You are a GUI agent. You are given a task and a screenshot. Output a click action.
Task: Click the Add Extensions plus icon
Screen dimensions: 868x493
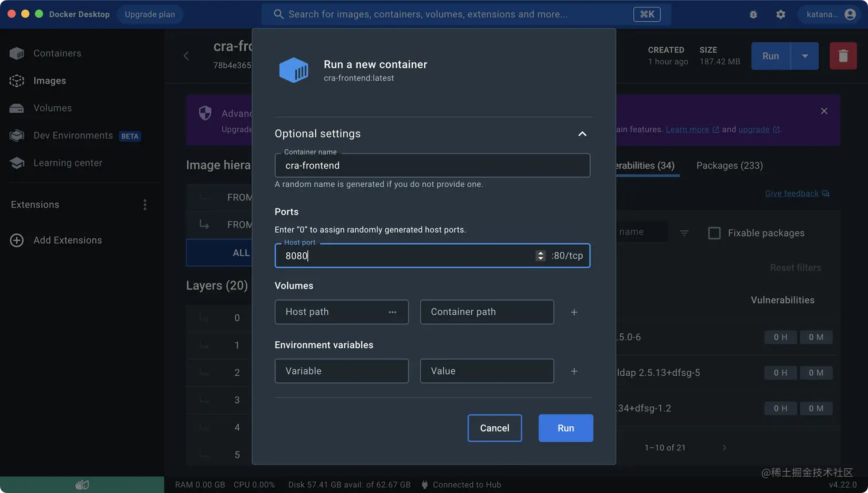[17, 240]
